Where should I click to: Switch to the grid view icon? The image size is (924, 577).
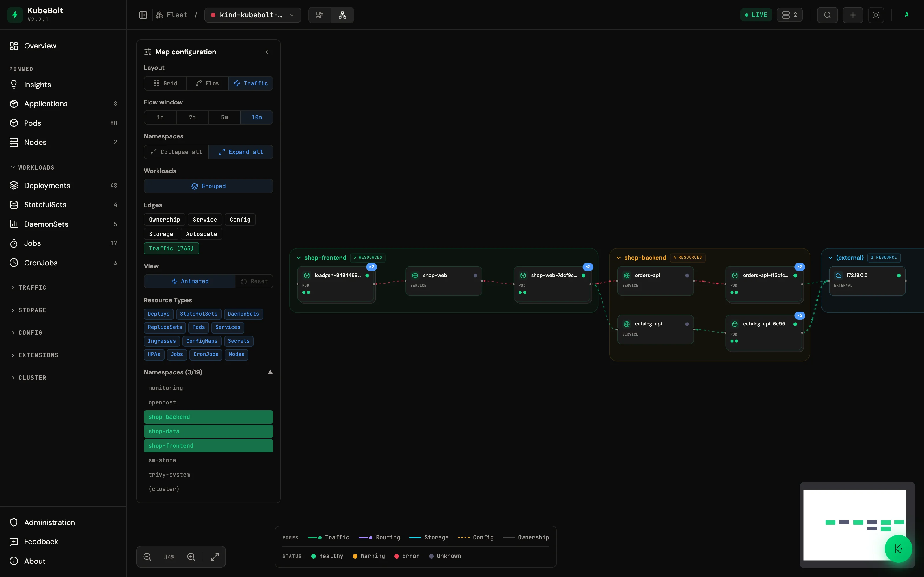click(320, 15)
